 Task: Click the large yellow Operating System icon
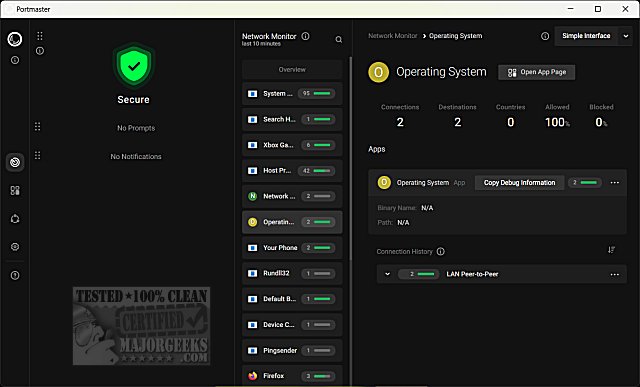tap(378, 72)
